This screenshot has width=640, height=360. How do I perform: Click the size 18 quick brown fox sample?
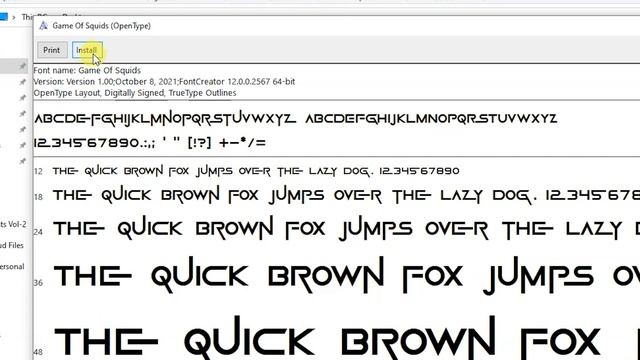pyautogui.click(x=346, y=196)
